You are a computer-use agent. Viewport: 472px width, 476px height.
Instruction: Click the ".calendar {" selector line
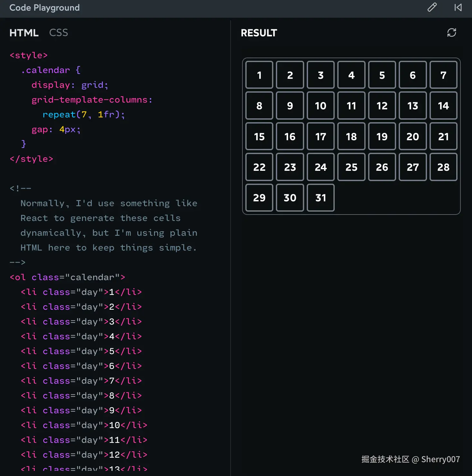click(x=50, y=70)
